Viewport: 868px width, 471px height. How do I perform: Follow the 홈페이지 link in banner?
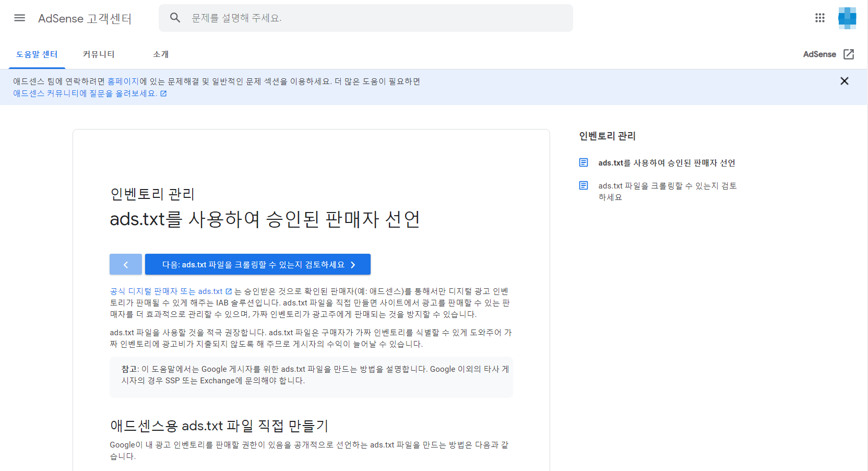click(x=123, y=81)
